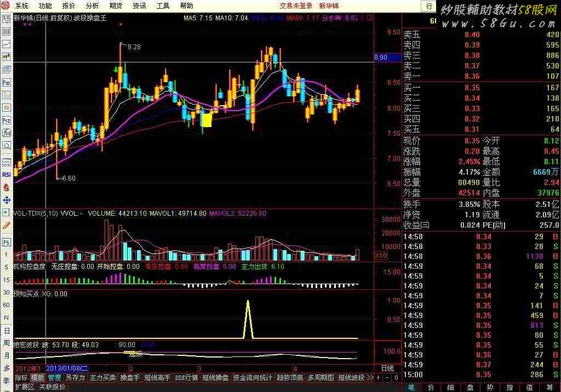Select the 资金流向统计 template tab
This screenshot has height=392, width=561.
tap(253, 377)
